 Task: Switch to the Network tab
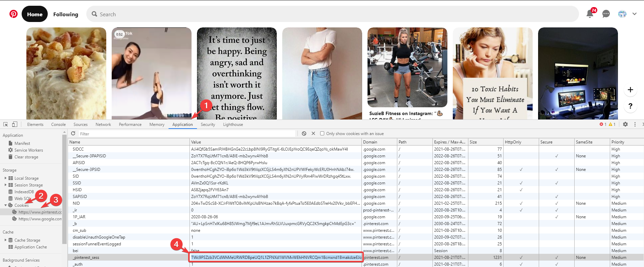tap(103, 125)
